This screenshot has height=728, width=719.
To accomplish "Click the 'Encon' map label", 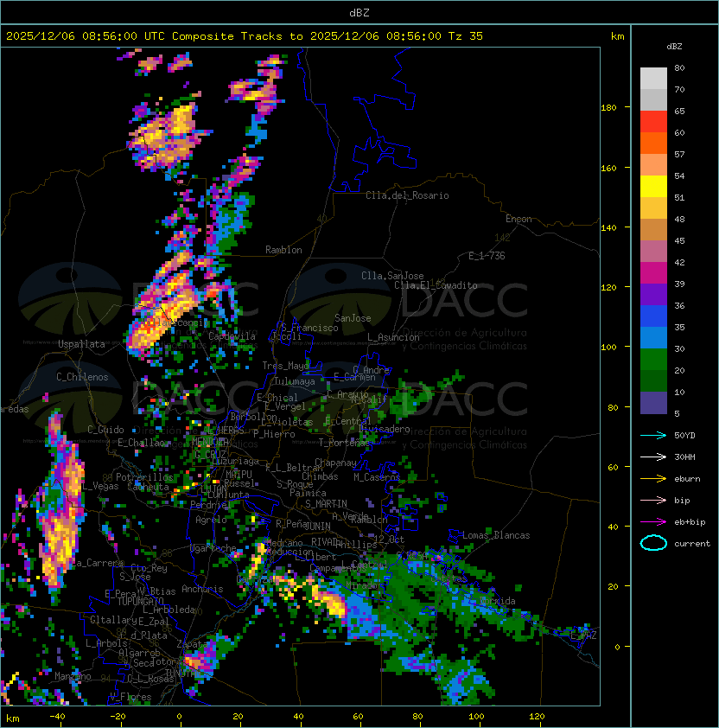I will [x=519, y=219].
